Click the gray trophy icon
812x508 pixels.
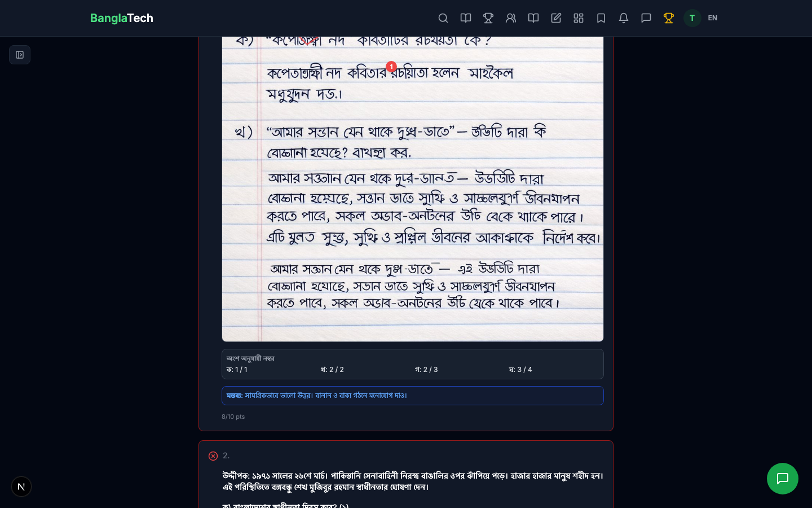[x=488, y=18]
